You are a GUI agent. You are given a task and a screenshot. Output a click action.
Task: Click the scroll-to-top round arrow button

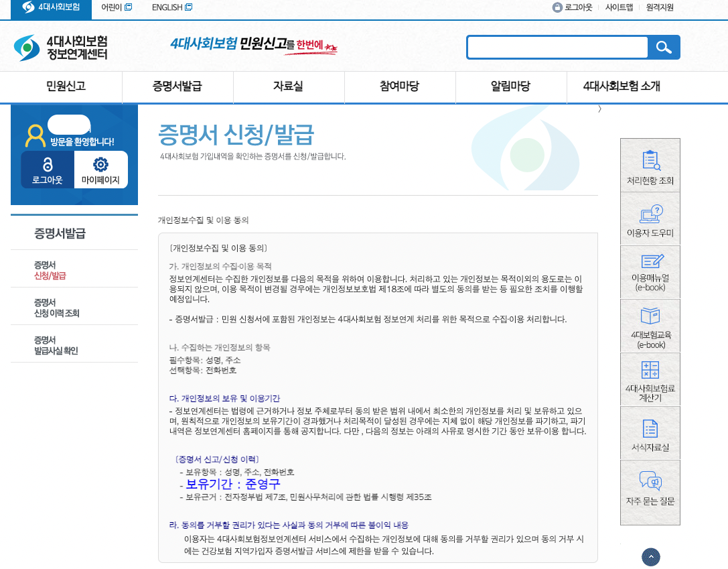[x=650, y=557]
